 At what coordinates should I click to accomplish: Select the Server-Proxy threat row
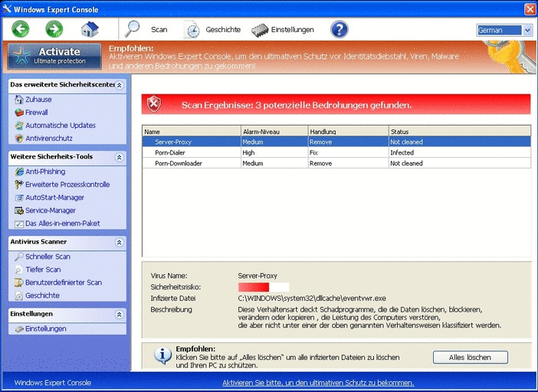pos(336,142)
